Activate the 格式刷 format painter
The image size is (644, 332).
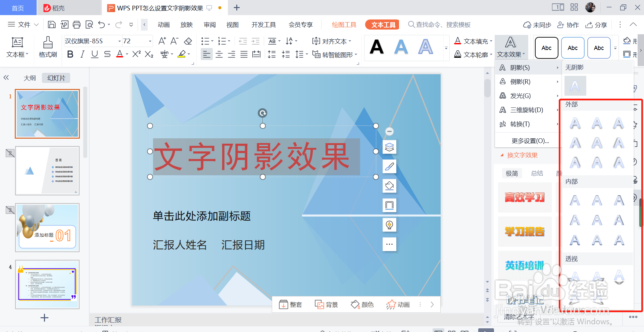pos(48,47)
